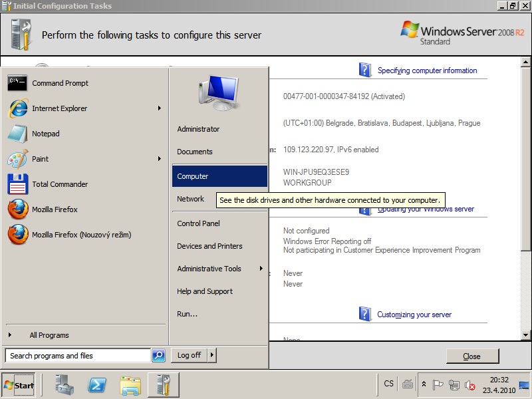Open the arrow menu beside Log off

[212, 355]
